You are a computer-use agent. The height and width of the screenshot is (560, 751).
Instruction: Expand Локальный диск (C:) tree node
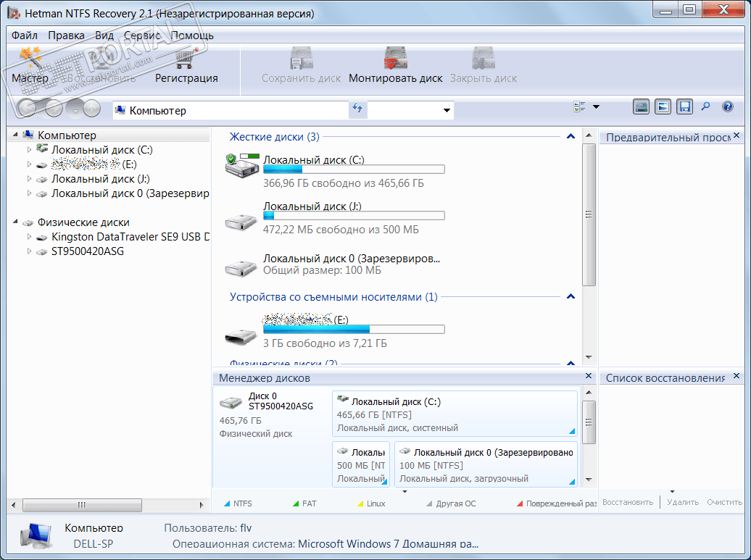click(x=29, y=150)
